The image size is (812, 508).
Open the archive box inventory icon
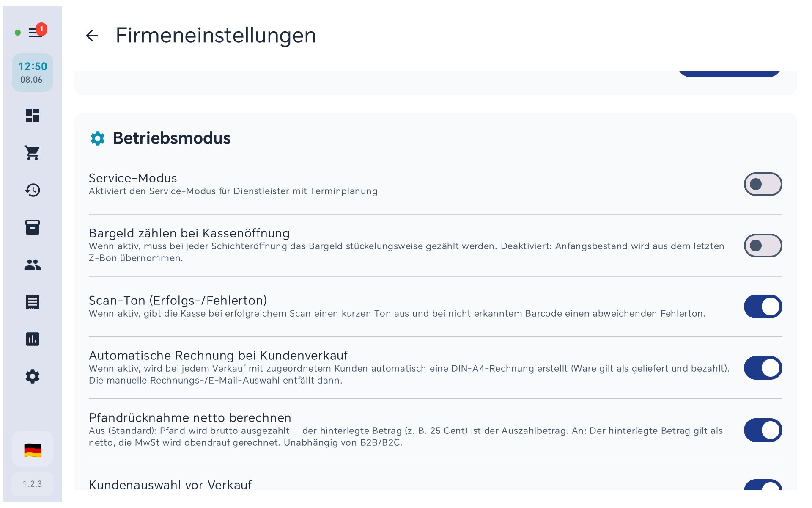point(33,227)
